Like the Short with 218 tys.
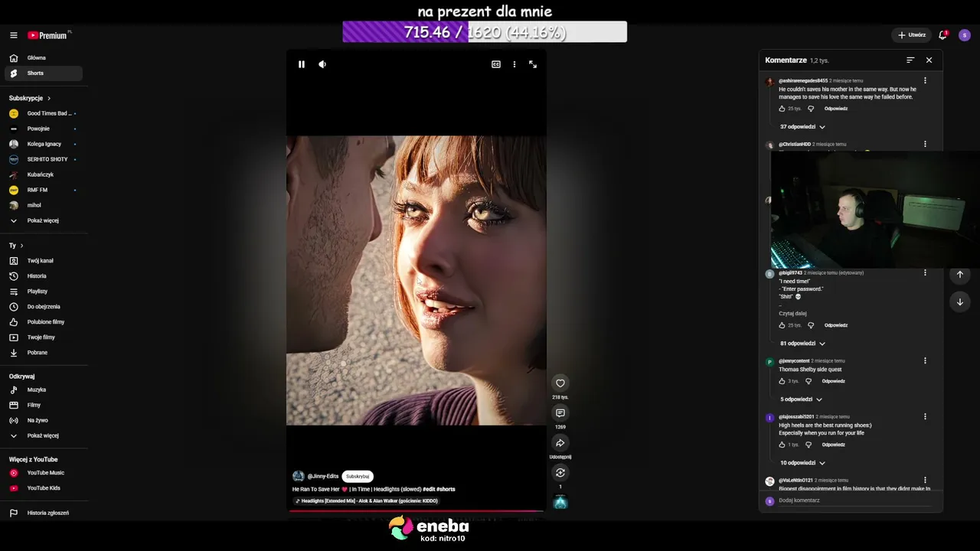The height and width of the screenshot is (551, 980). coord(560,383)
